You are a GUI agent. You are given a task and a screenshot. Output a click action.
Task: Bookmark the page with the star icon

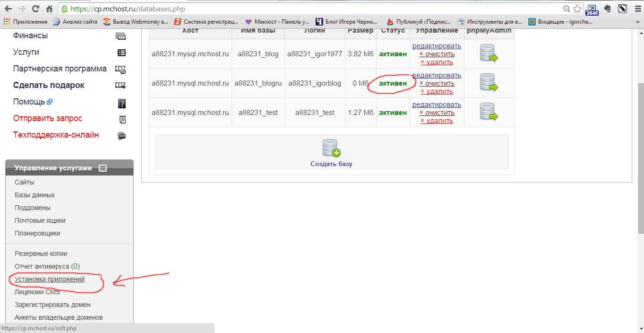click(577, 9)
